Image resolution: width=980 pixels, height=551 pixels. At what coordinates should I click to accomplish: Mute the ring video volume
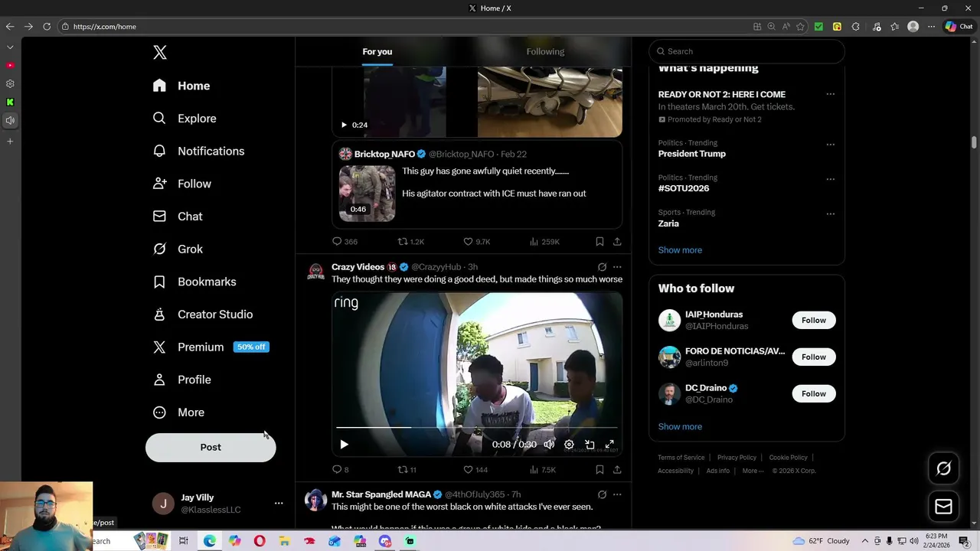point(549,445)
